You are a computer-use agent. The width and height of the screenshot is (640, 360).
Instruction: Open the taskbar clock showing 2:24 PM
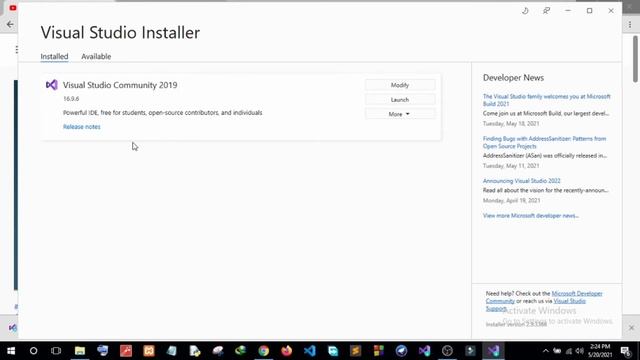coord(600,351)
